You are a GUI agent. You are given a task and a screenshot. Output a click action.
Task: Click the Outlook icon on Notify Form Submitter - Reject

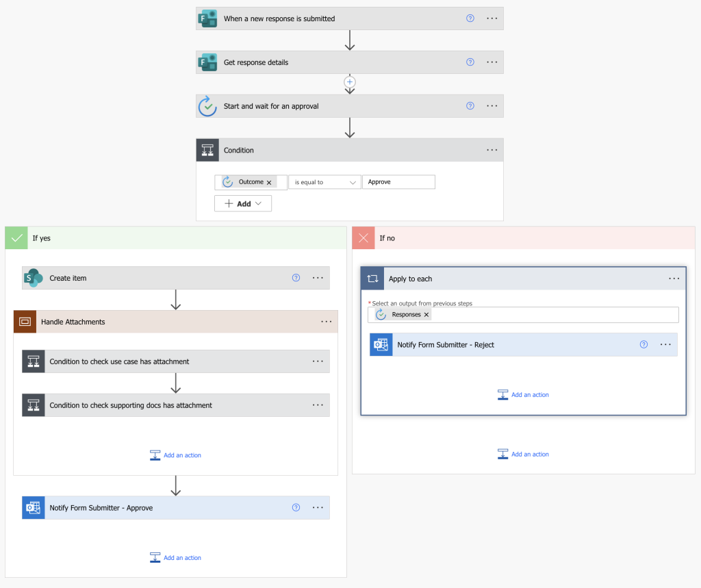point(381,344)
